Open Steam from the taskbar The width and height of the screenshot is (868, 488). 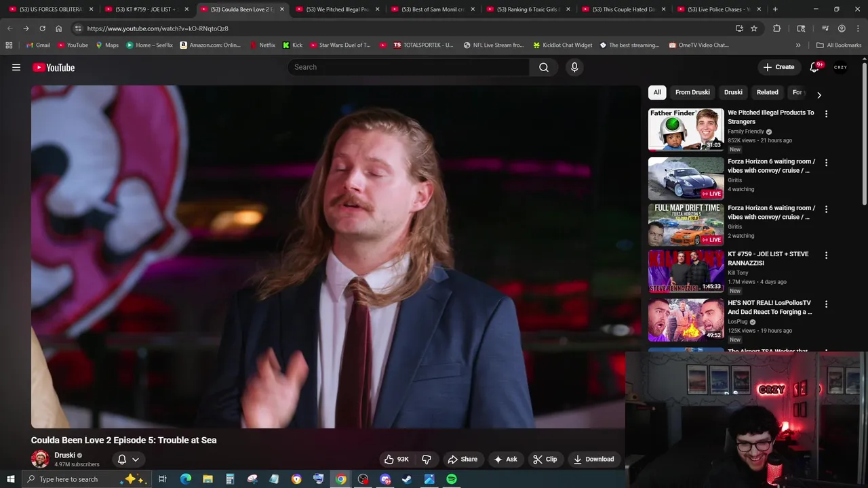[x=407, y=479]
